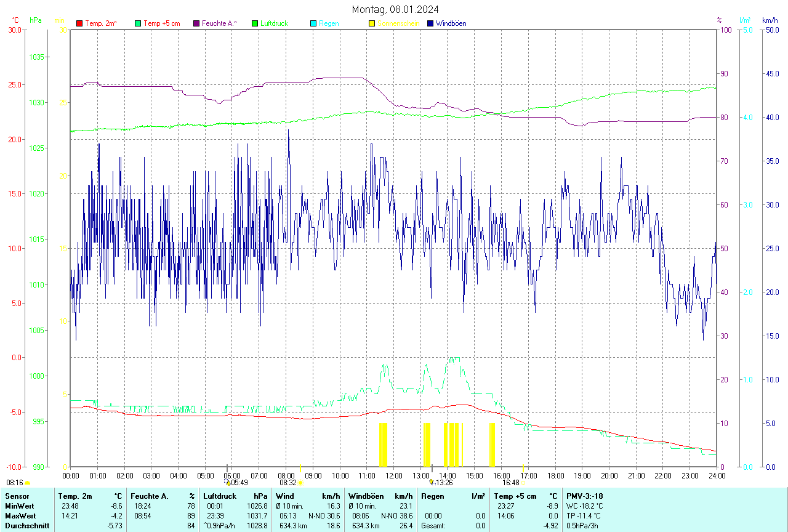Screen dimensions: 788x532
Task: Click the km/h axis unit label at top right
Action: click(x=770, y=20)
